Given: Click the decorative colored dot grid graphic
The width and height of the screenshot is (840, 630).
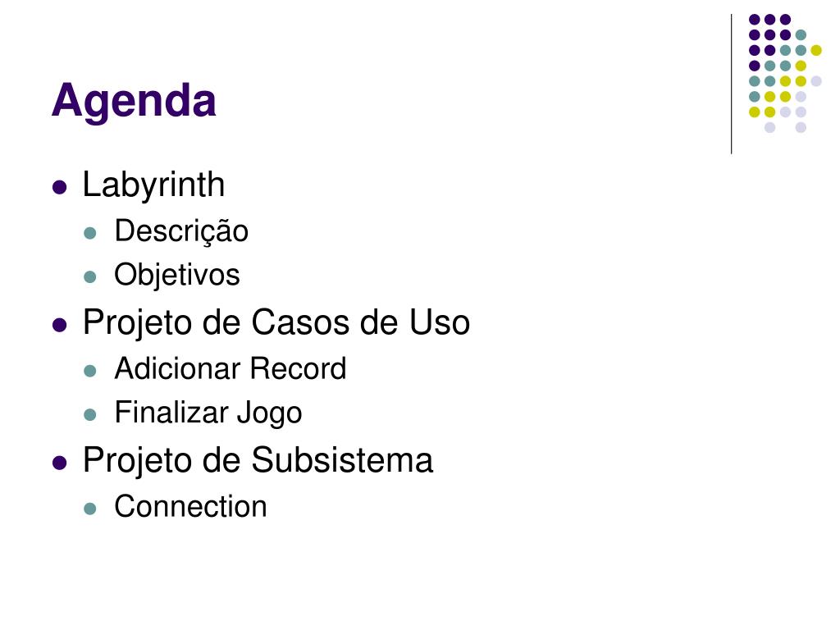Looking at the screenshot, I should click(785, 73).
